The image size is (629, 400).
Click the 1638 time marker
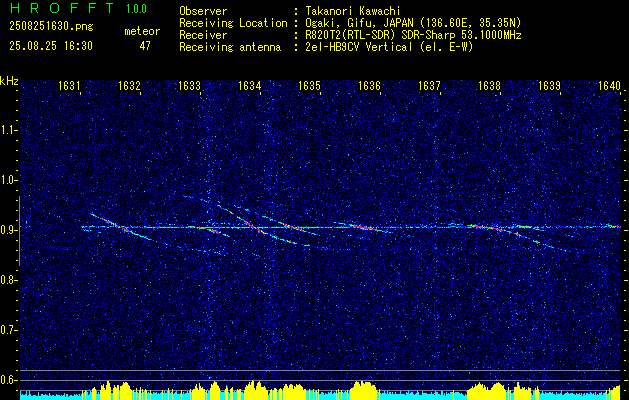489,85
